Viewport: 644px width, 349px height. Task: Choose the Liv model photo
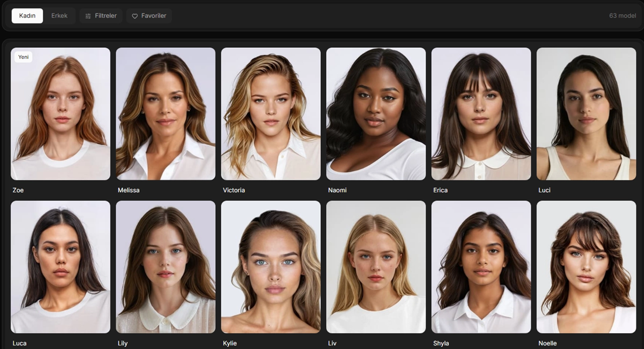tap(376, 267)
